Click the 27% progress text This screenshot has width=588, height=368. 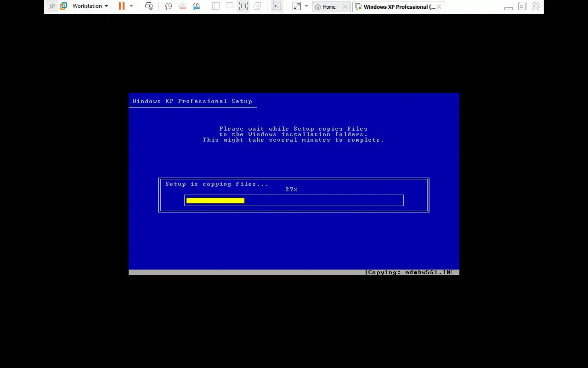pos(291,190)
